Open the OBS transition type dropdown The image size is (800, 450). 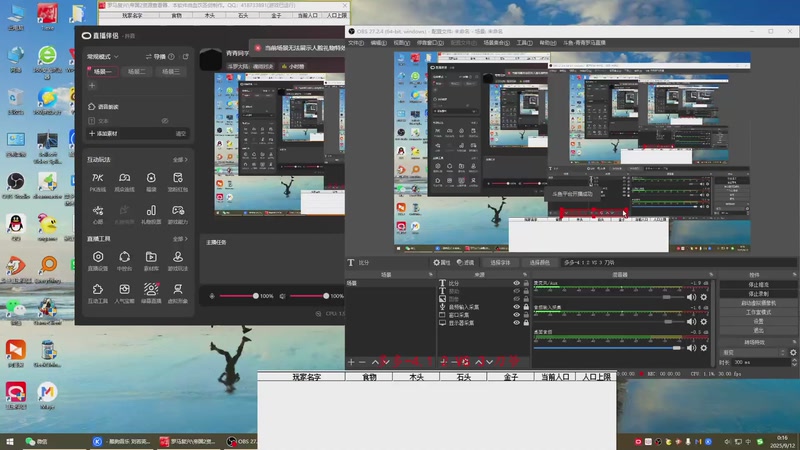tap(754, 353)
